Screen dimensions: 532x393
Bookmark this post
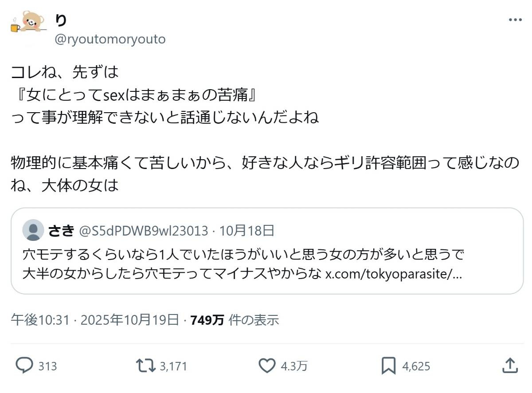[x=388, y=365]
